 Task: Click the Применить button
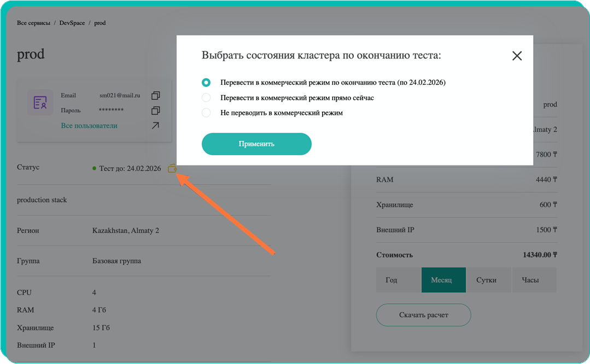[x=256, y=144]
